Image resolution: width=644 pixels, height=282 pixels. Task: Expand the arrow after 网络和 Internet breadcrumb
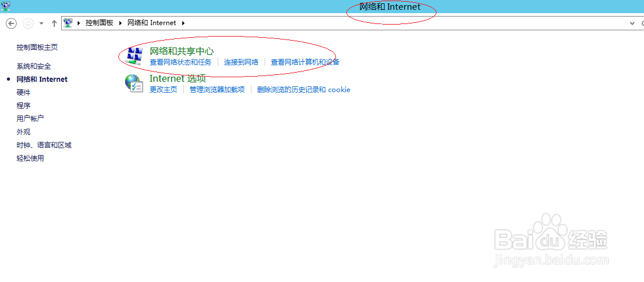point(183,23)
